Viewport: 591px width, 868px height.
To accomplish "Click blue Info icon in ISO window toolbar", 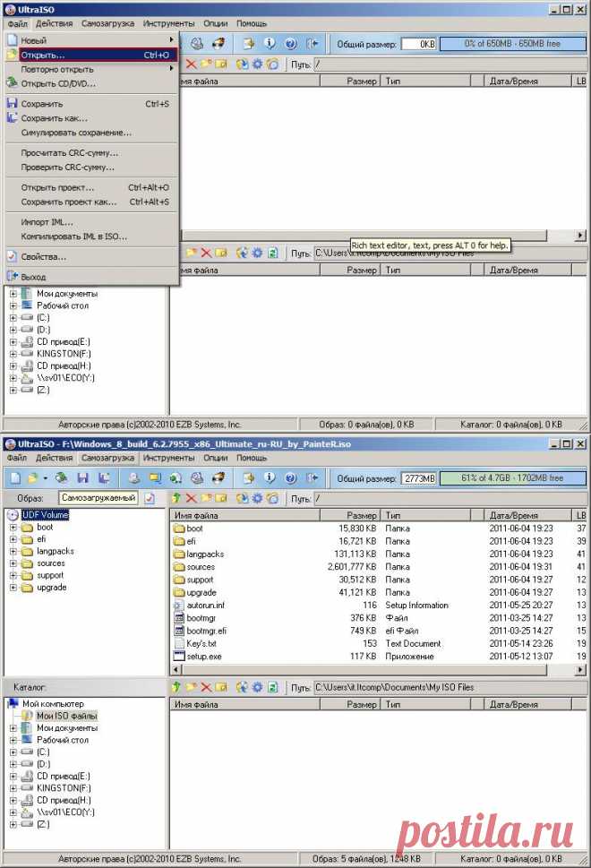I will tap(270, 477).
